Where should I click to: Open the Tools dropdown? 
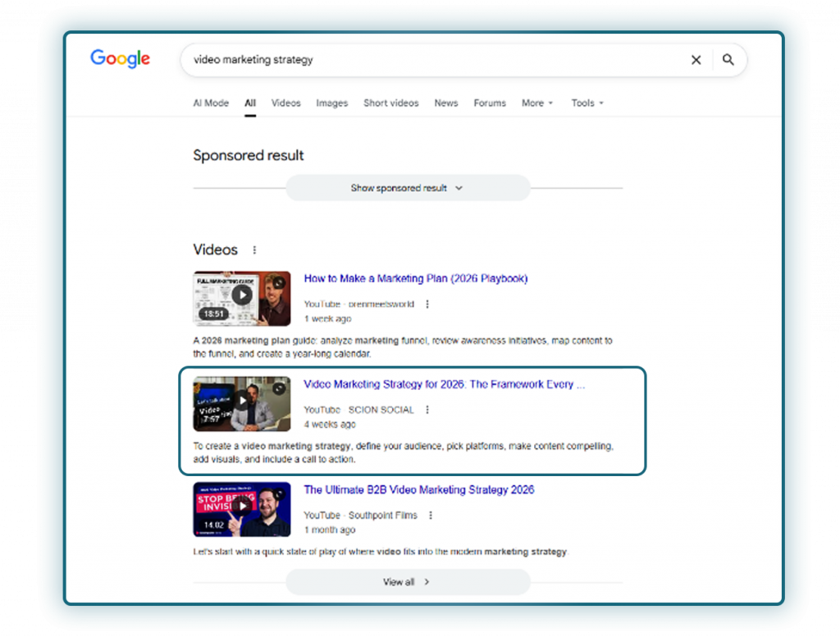(587, 103)
